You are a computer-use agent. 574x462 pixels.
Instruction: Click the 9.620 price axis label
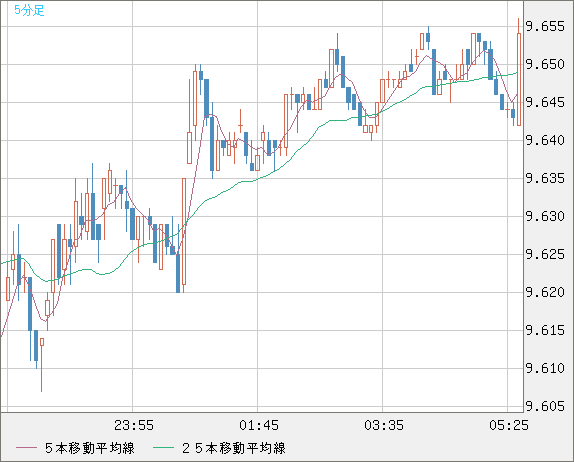545,292
